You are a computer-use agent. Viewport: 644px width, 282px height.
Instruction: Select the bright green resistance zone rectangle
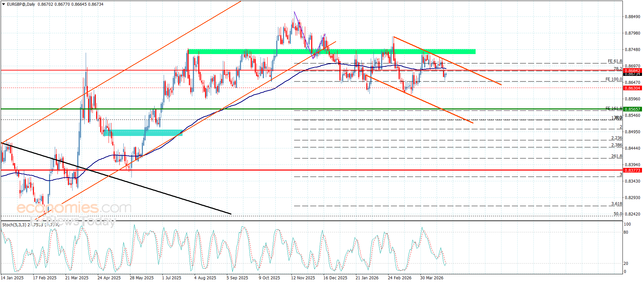[331, 51]
